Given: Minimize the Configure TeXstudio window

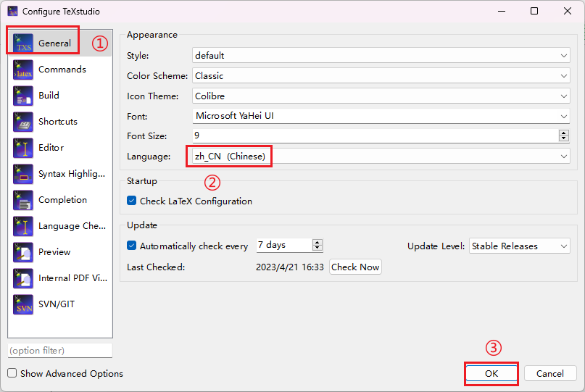Looking at the screenshot, I should tap(502, 11).
